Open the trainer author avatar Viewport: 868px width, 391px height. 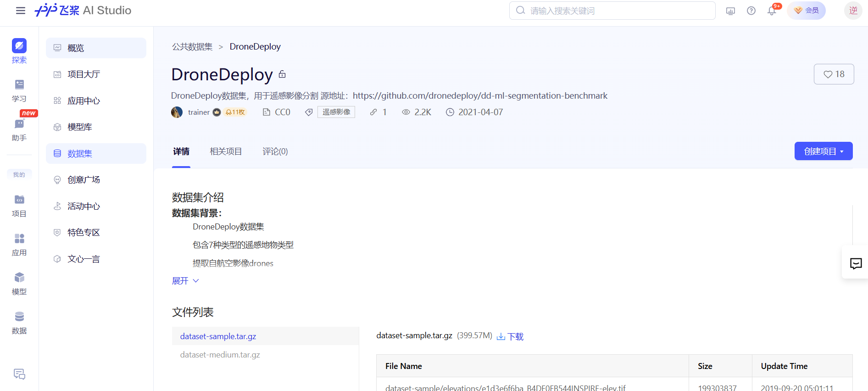point(177,112)
